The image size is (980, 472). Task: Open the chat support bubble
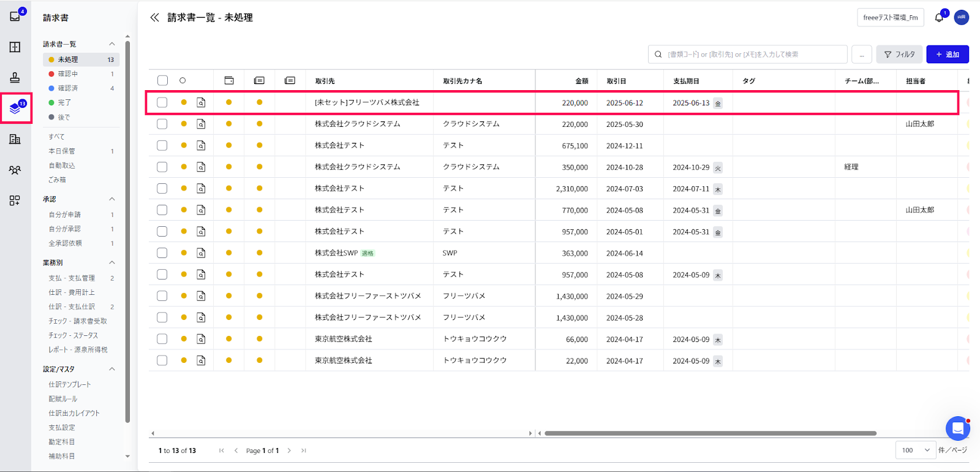pyautogui.click(x=957, y=428)
